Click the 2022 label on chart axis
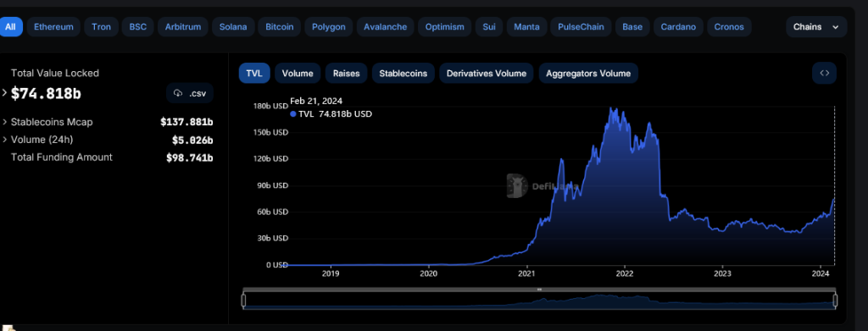 coord(625,273)
